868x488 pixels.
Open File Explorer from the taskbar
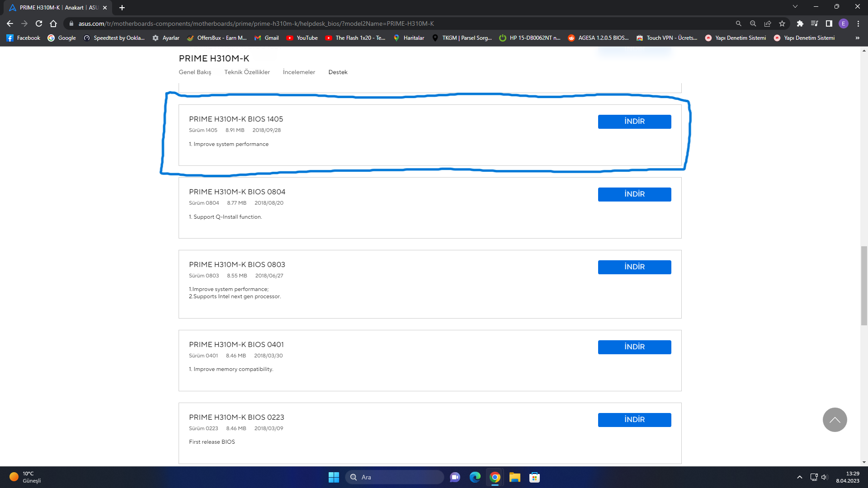point(514,477)
